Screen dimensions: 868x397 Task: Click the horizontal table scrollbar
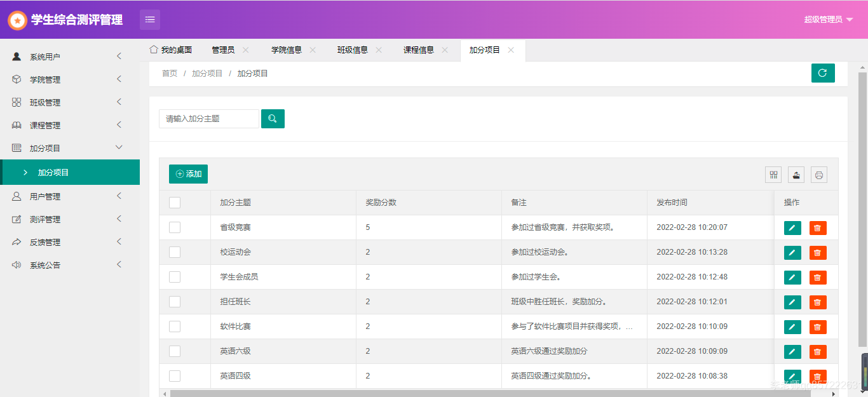(x=490, y=394)
